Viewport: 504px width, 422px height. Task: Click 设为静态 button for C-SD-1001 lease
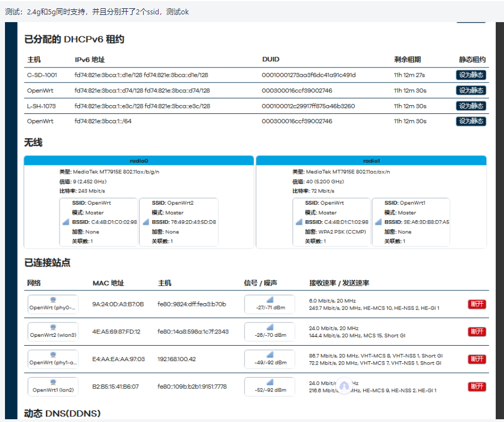coord(471,75)
